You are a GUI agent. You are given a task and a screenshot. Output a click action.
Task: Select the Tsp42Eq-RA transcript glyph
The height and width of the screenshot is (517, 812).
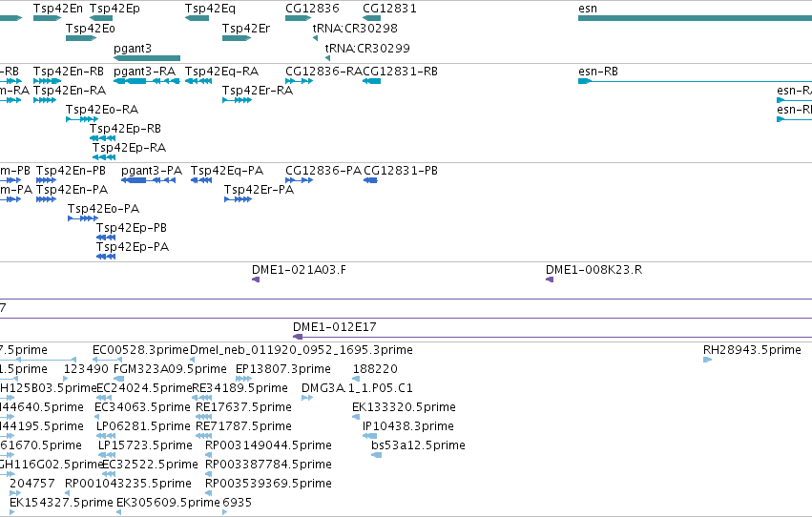[198, 81]
